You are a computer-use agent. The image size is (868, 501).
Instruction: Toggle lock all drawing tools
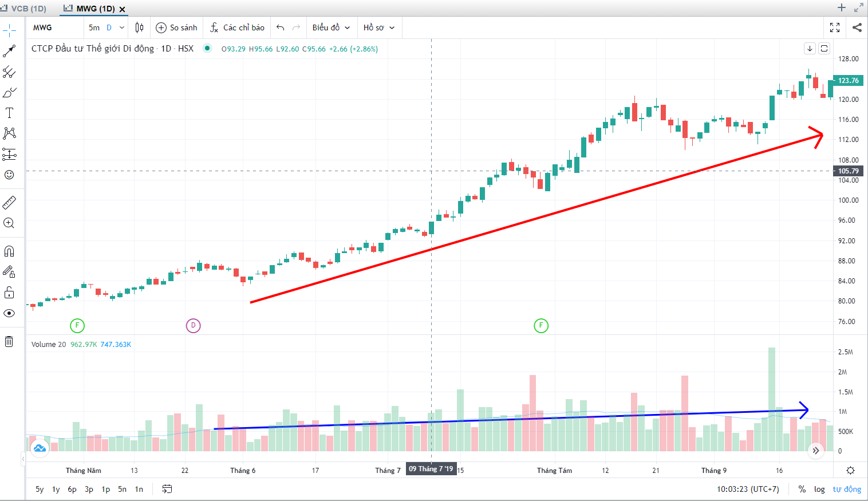tap(9, 293)
